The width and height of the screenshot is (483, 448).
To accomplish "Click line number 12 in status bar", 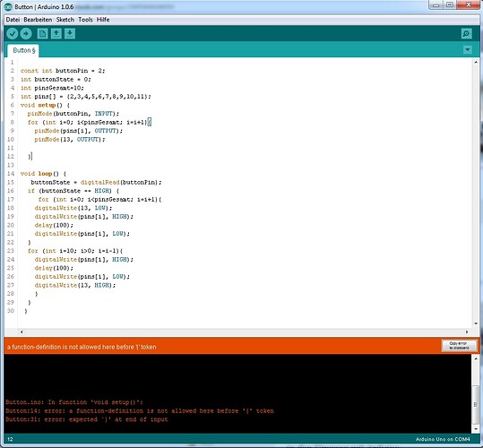I will tap(10, 439).
